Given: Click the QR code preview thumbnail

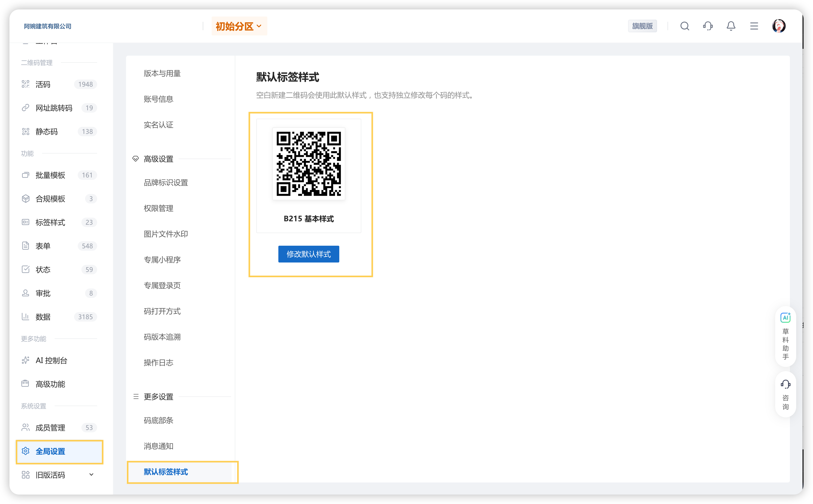Looking at the screenshot, I should pos(309,163).
